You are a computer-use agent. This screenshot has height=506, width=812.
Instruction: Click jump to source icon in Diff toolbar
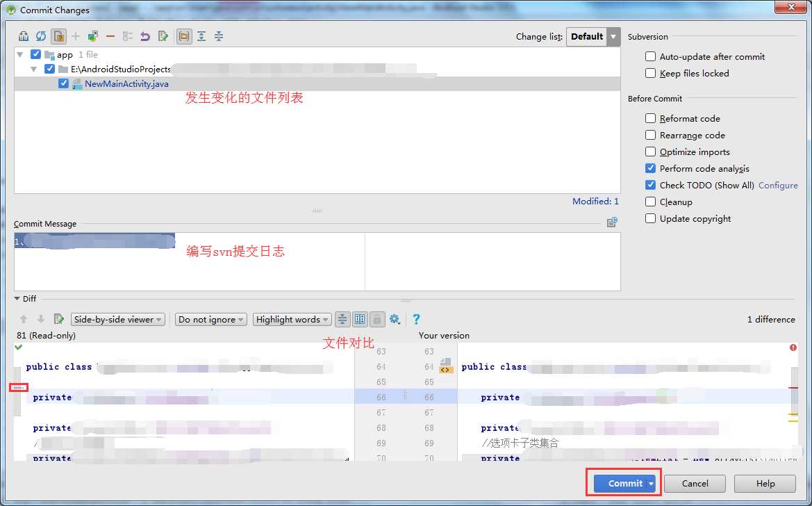point(59,319)
